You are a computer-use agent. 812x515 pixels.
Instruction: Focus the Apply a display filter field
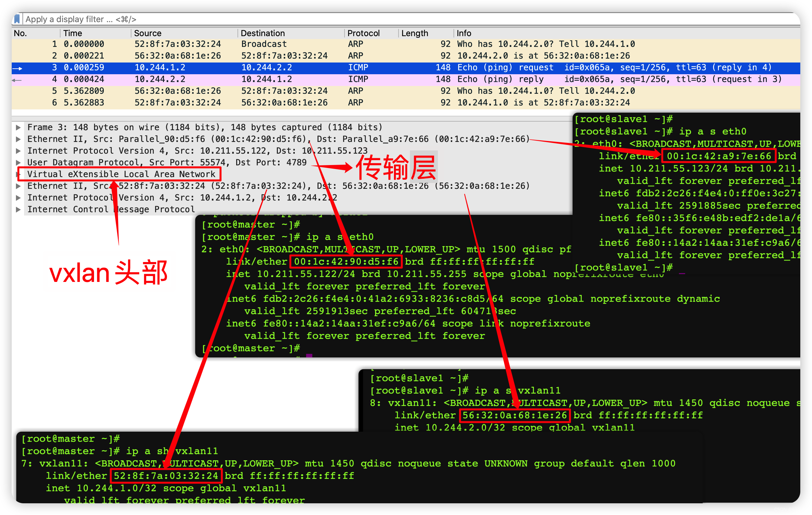click(x=412, y=19)
